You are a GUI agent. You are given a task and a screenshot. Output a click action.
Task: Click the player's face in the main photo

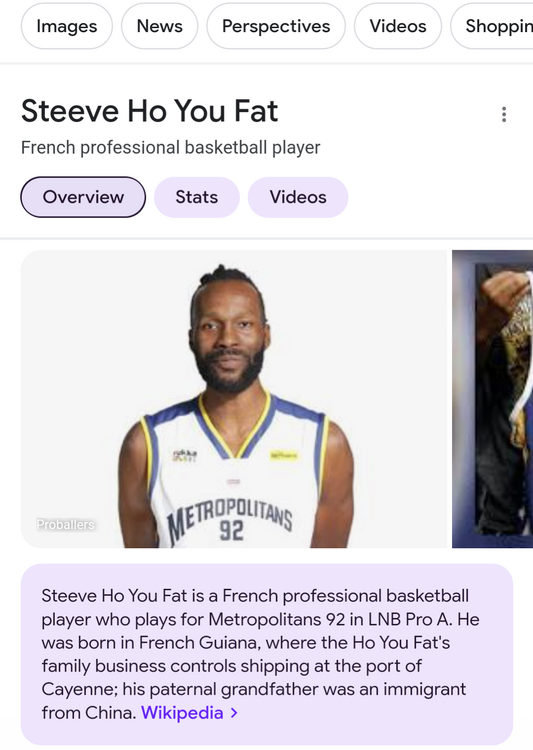[x=229, y=337]
